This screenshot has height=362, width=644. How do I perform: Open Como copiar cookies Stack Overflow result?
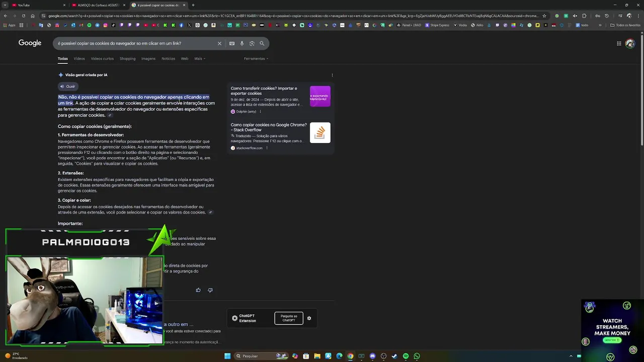coord(269,127)
